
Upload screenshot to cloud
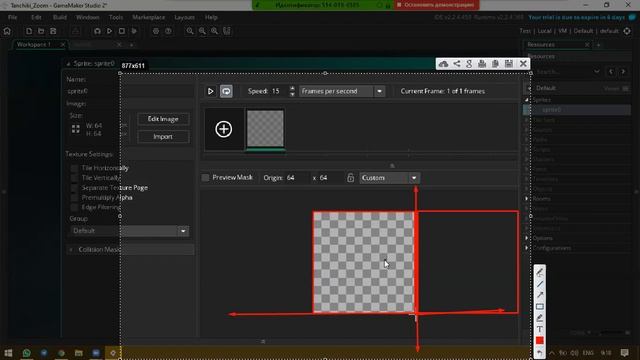(x=443, y=64)
